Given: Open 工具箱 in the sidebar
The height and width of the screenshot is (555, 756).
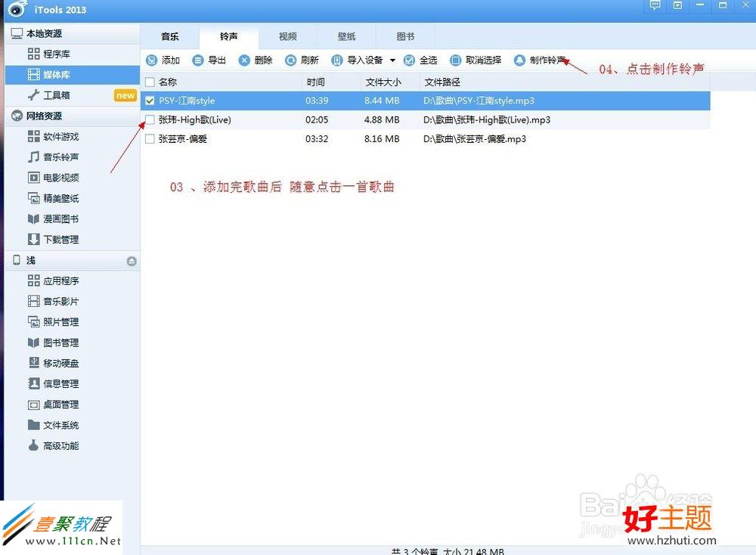Looking at the screenshot, I should [73, 95].
